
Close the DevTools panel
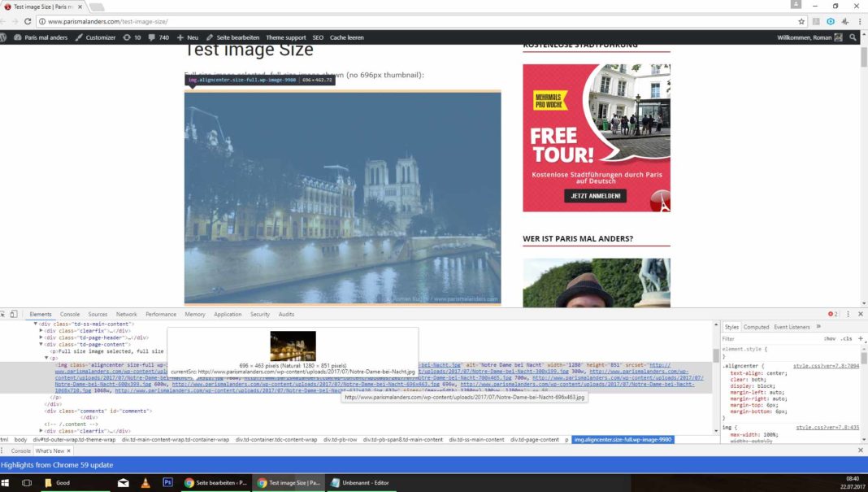[x=860, y=314]
